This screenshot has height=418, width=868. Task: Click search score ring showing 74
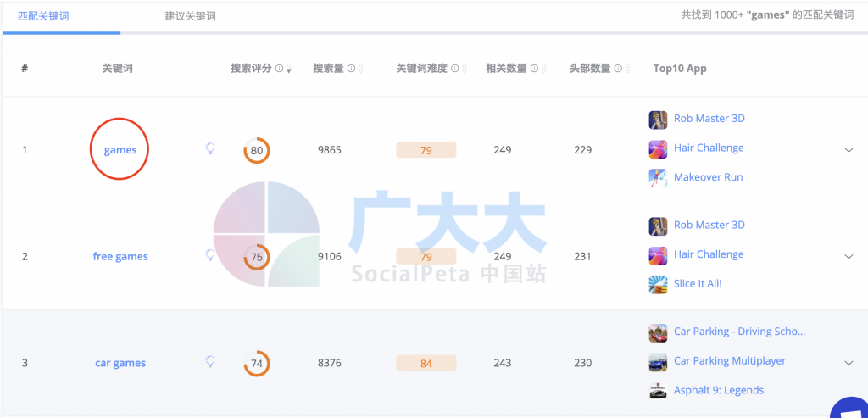coord(257,364)
